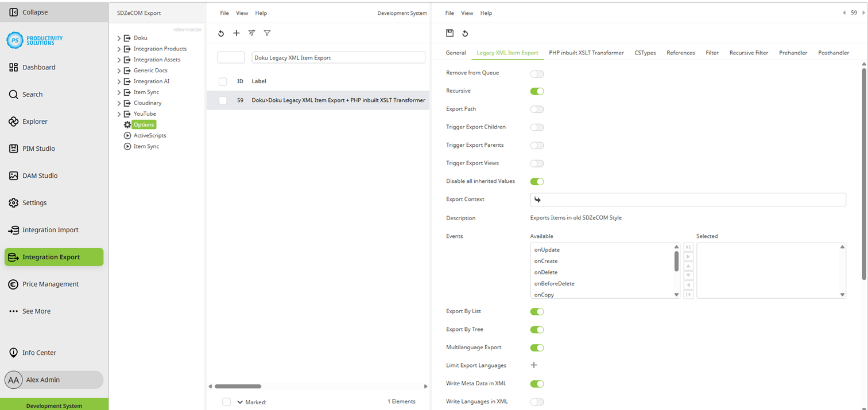
Task: Click the refresh icon in the export toolbar
Action: point(221,33)
